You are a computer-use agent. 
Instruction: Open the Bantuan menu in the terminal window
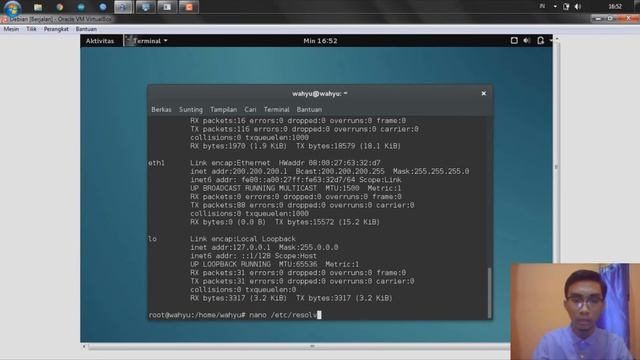(309, 109)
